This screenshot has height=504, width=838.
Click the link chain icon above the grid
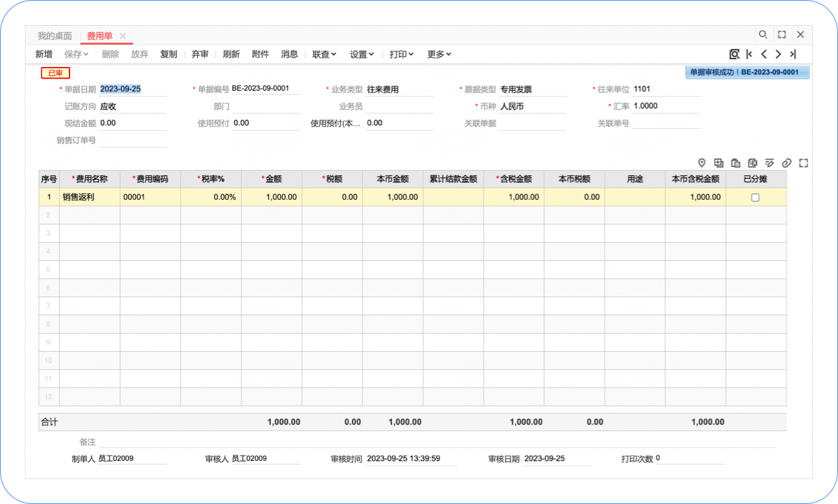pos(786,163)
